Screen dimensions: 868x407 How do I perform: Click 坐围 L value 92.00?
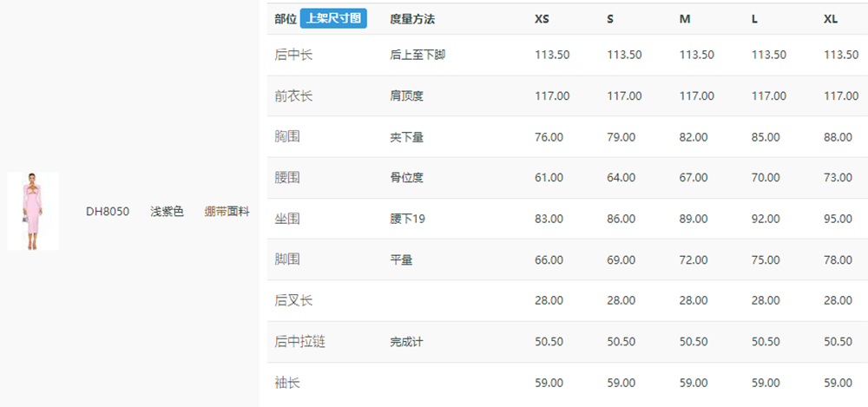coord(766,219)
